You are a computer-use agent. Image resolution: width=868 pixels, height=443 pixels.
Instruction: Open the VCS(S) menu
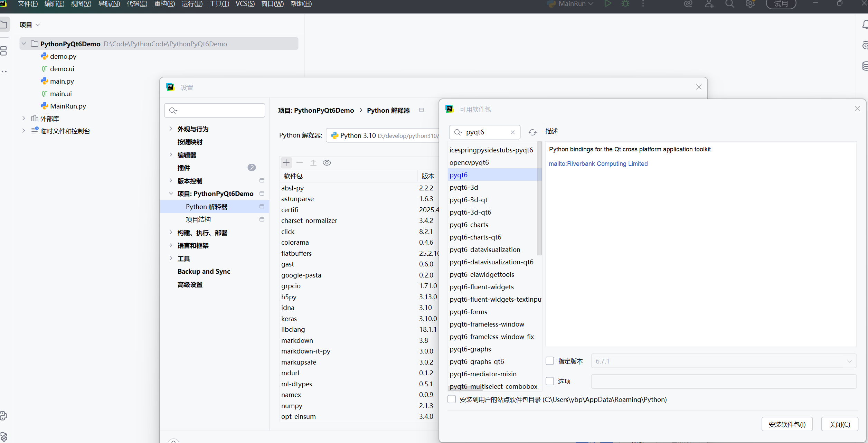pos(245,4)
